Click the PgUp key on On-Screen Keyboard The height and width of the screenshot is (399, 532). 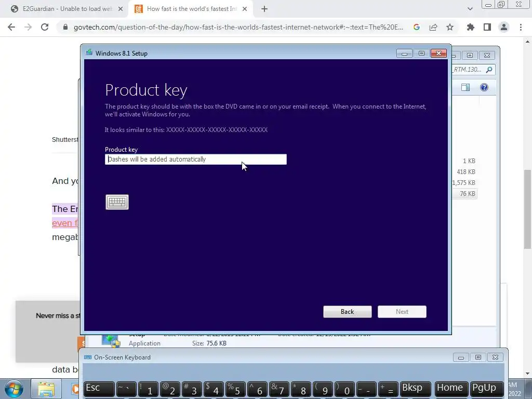pyautogui.click(x=486, y=389)
